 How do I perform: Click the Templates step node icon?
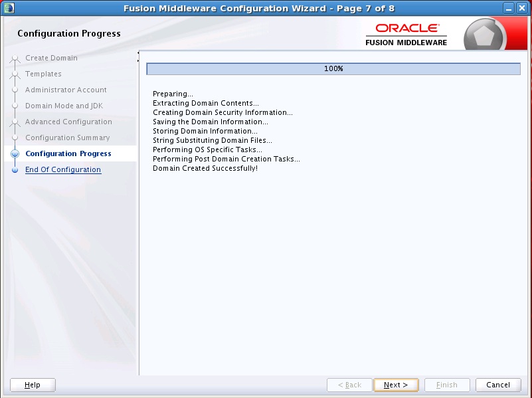click(x=15, y=74)
